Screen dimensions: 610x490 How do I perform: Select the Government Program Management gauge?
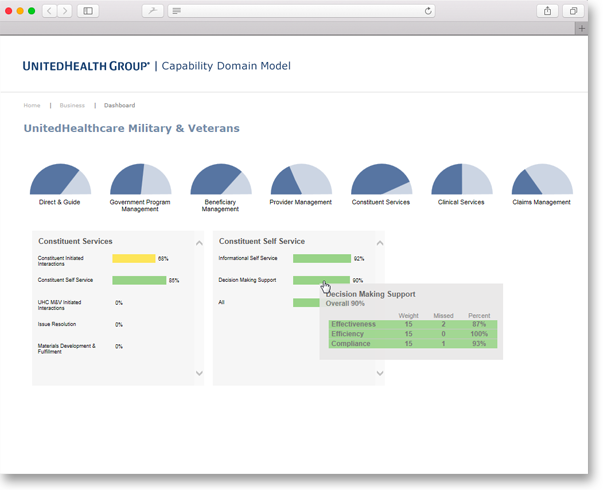[x=140, y=179]
